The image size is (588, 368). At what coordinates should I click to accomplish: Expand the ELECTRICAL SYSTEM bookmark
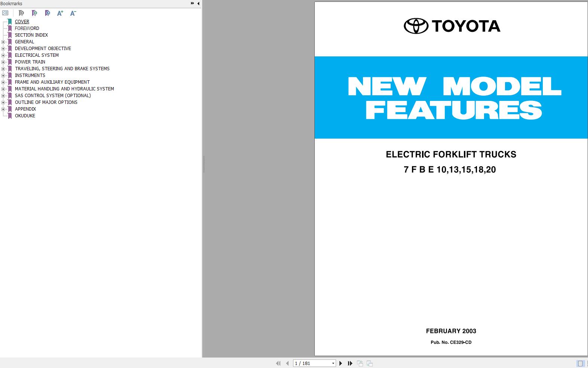coord(3,55)
